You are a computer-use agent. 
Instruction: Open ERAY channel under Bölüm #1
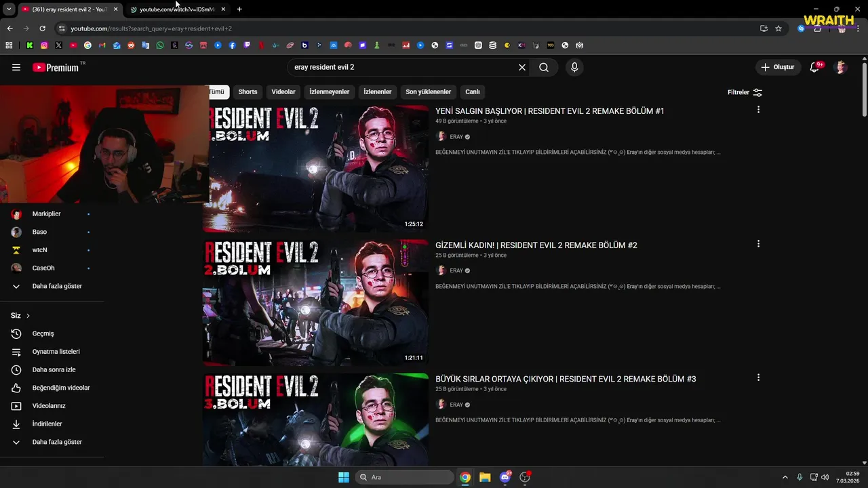456,137
